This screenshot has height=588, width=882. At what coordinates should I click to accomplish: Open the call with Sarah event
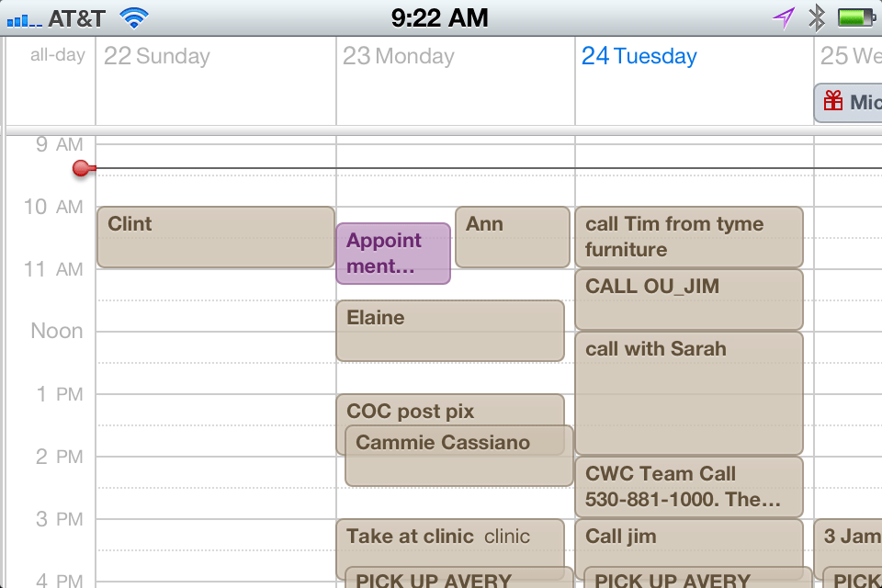click(689, 393)
